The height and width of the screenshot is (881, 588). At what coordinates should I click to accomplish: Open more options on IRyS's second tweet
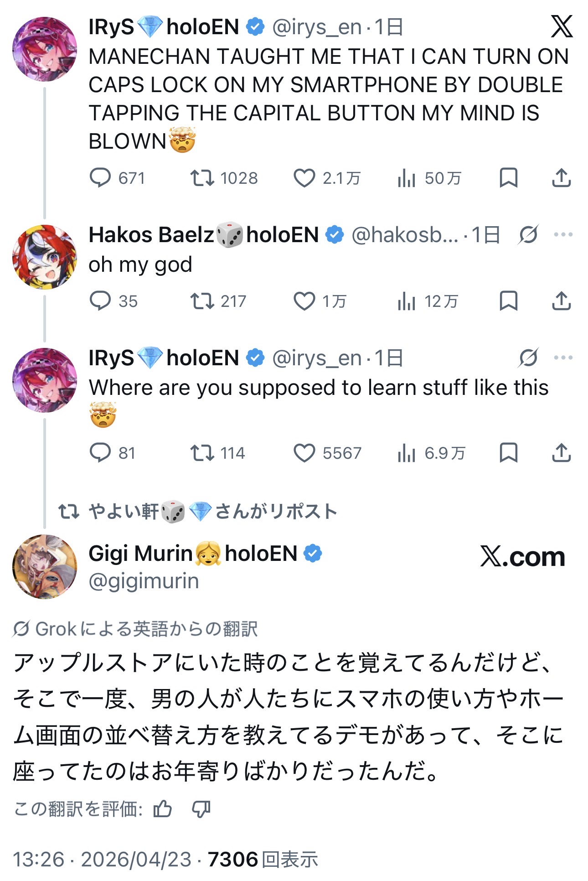pyautogui.click(x=563, y=358)
